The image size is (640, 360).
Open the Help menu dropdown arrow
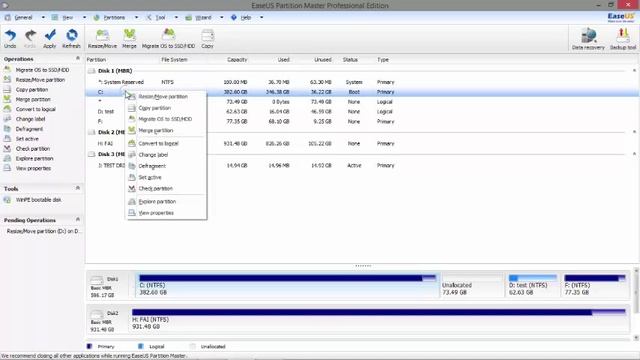point(262,18)
